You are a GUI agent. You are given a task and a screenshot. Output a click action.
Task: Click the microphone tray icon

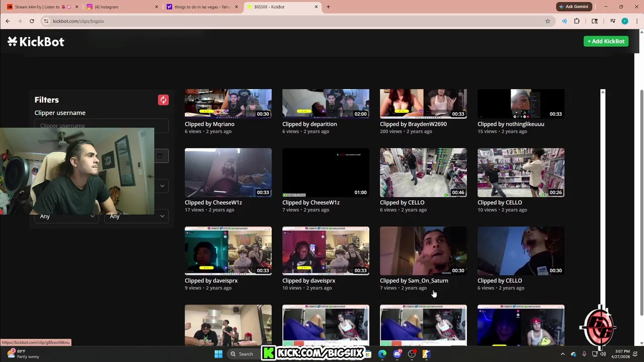pos(584,354)
